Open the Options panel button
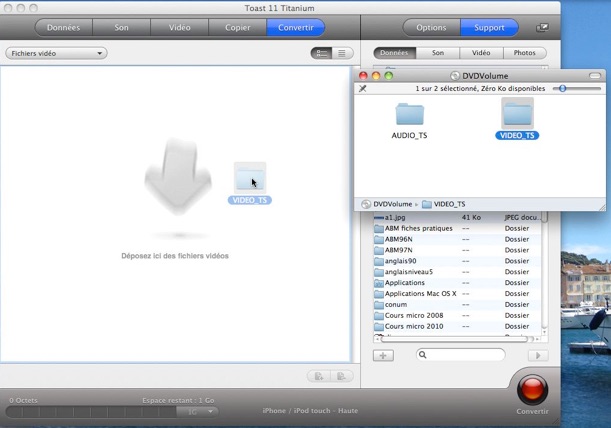Screen dimensions: 611x428 (x=431, y=28)
